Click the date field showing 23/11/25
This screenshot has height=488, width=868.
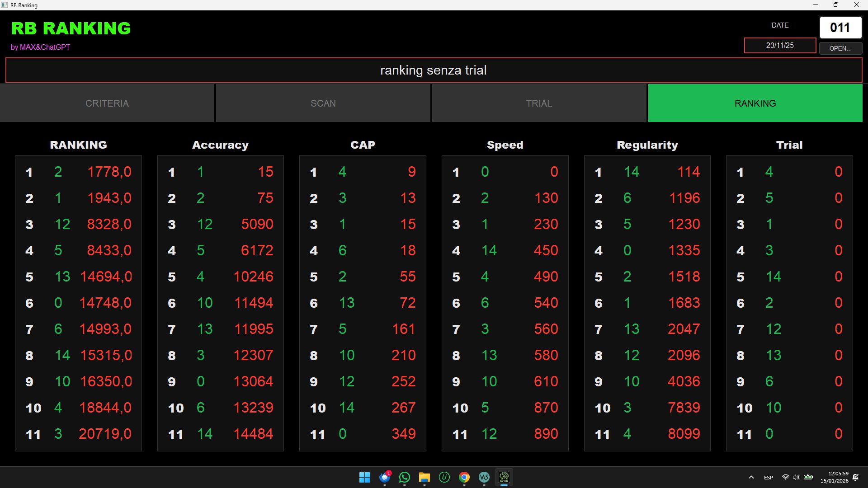coord(780,45)
